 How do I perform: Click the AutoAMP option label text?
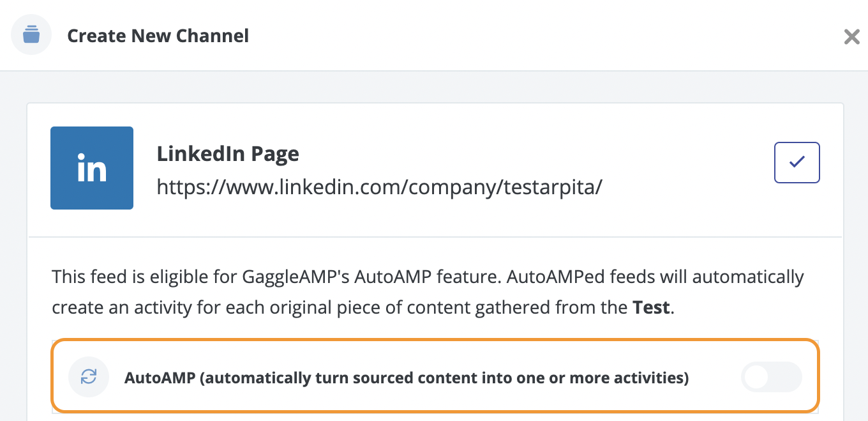(407, 378)
